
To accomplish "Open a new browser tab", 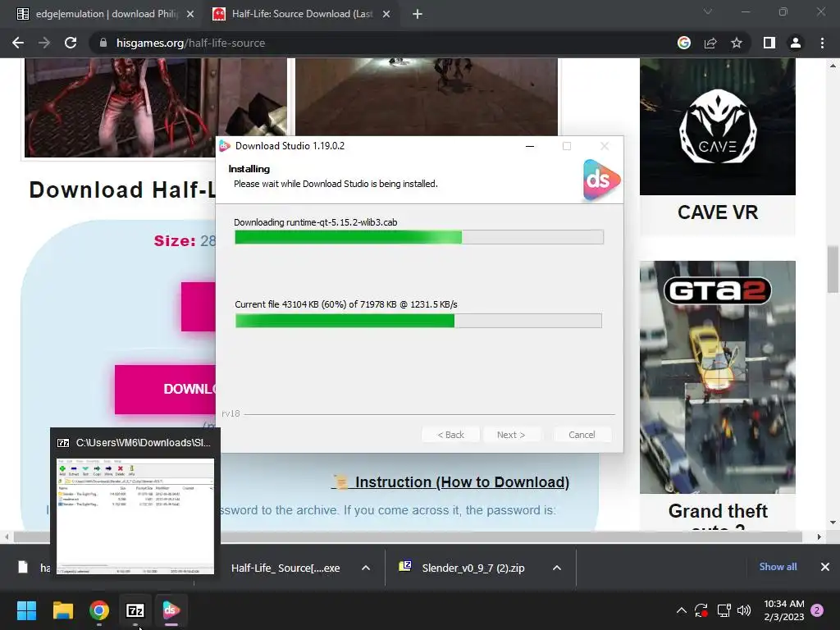I will click(418, 14).
